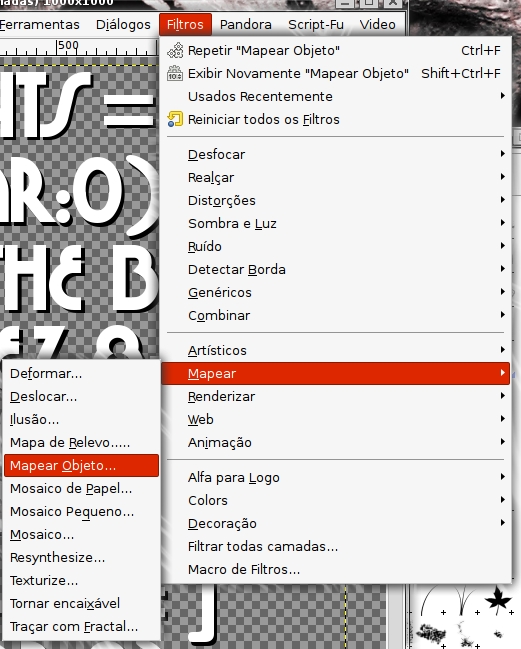The width and height of the screenshot is (521, 649).
Task: Expand the Realçar submenu
Action: click(x=335, y=178)
